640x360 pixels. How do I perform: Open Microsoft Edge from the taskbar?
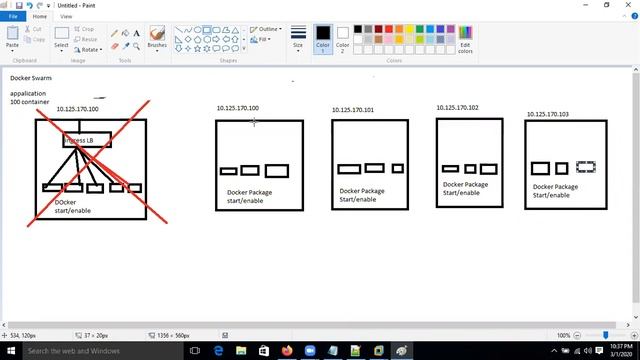click(x=218, y=351)
